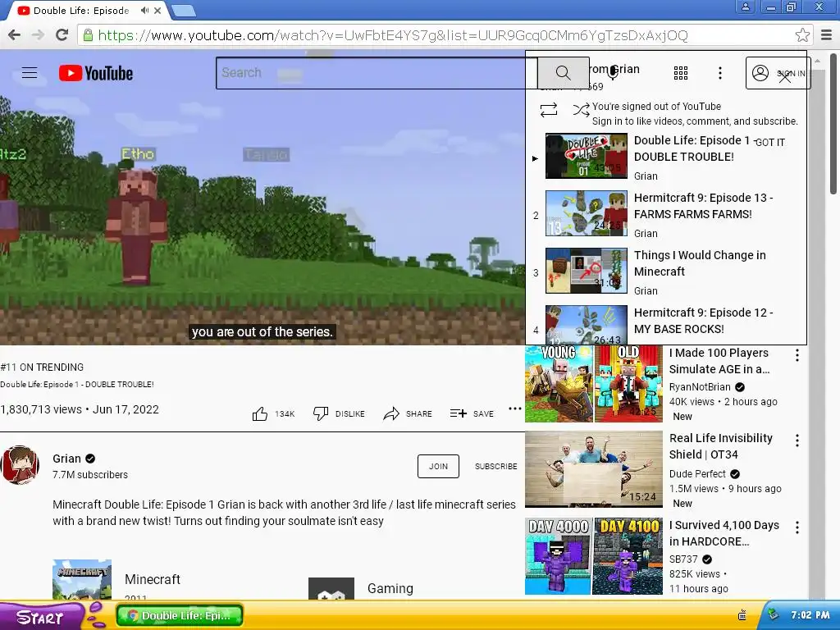Viewport: 840px width, 630px height.
Task: Focus the YouTube Search input field
Action: pos(377,73)
